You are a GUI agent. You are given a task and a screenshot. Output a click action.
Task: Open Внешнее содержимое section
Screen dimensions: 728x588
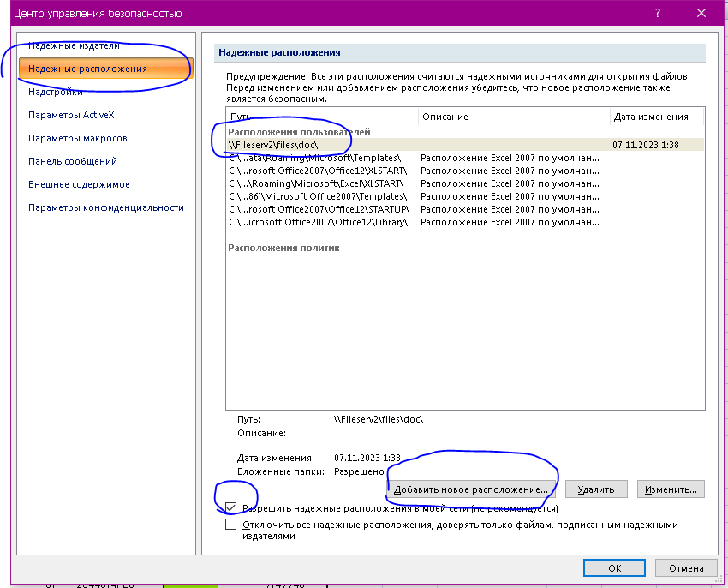point(79,184)
